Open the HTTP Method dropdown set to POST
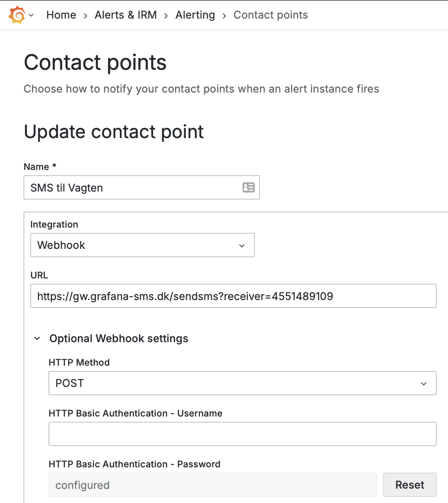448x503 pixels. [242, 383]
